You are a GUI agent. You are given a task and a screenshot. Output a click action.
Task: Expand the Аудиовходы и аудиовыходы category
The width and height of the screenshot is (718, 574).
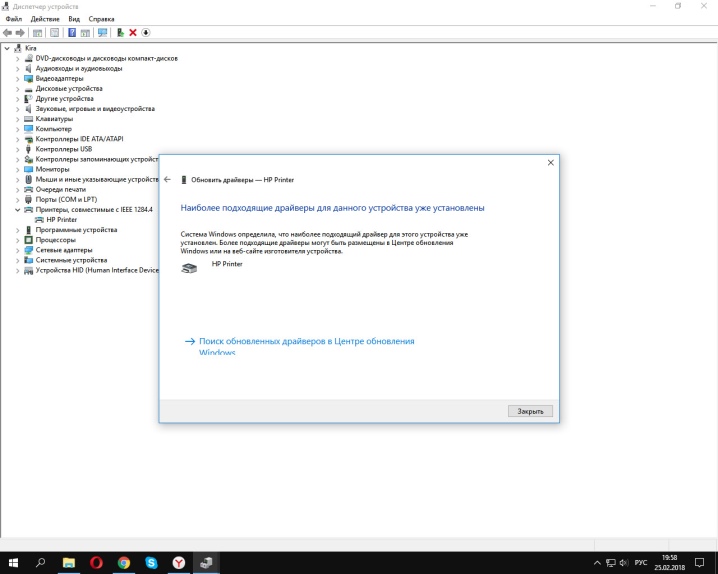point(17,69)
